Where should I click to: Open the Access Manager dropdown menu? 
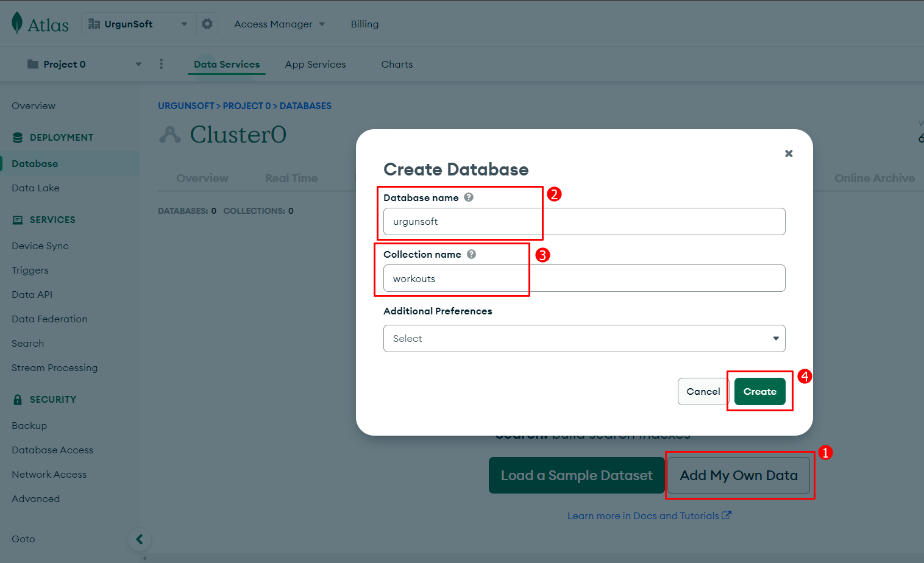(280, 24)
